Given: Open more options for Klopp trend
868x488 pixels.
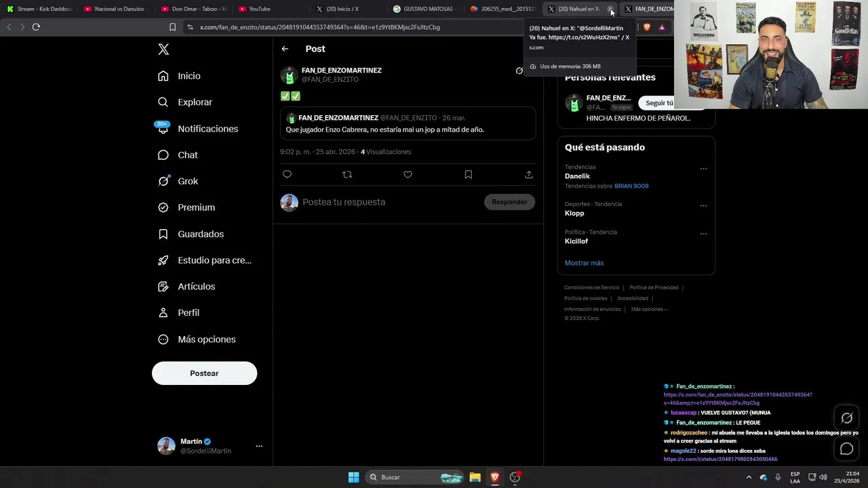Looking at the screenshot, I should pyautogui.click(x=703, y=205).
